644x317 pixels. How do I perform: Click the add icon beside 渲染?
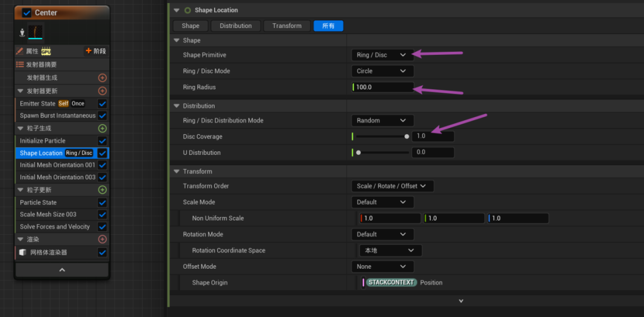(103, 239)
